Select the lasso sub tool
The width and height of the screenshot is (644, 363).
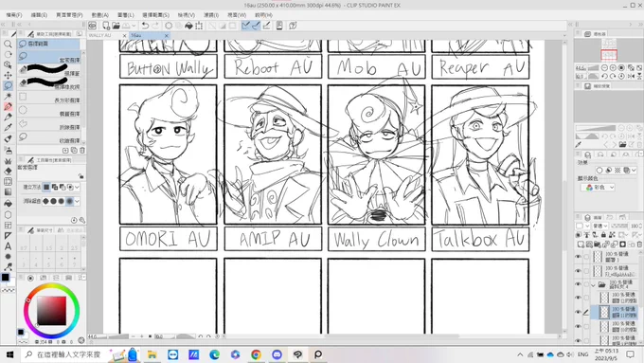pyautogui.click(x=49, y=57)
